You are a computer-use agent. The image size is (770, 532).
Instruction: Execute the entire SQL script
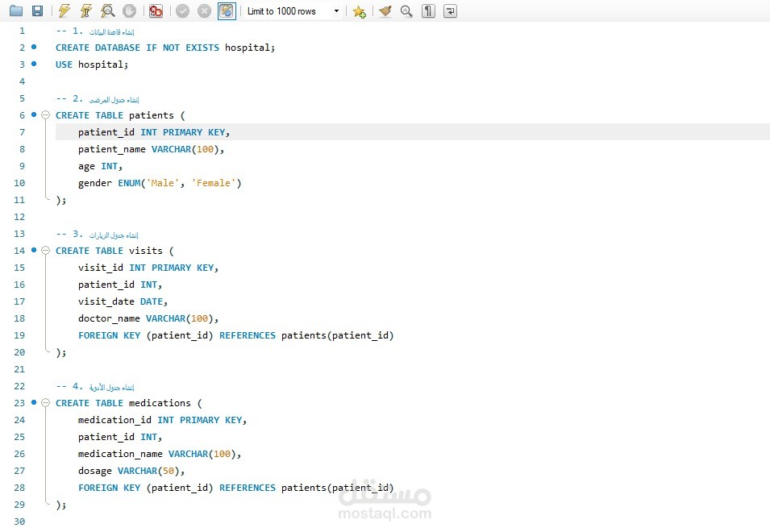pyautogui.click(x=62, y=10)
